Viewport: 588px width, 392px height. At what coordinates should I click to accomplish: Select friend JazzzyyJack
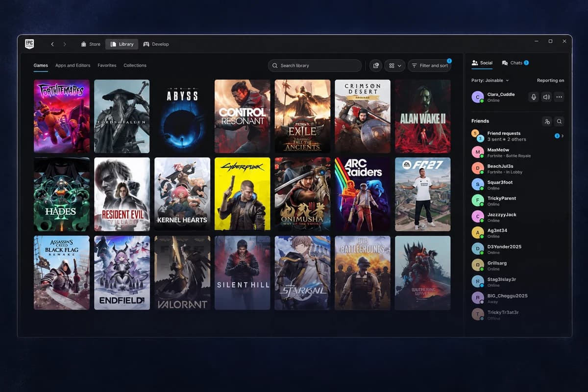[x=517, y=217]
